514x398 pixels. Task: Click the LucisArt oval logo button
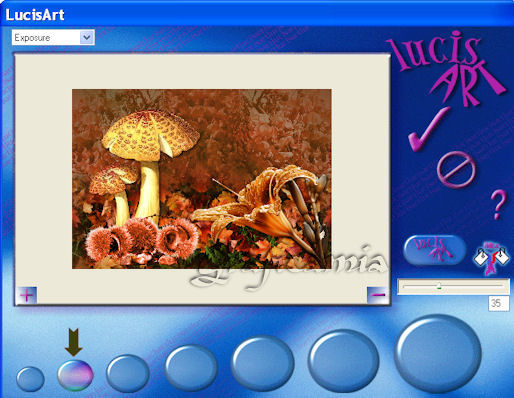(x=434, y=250)
